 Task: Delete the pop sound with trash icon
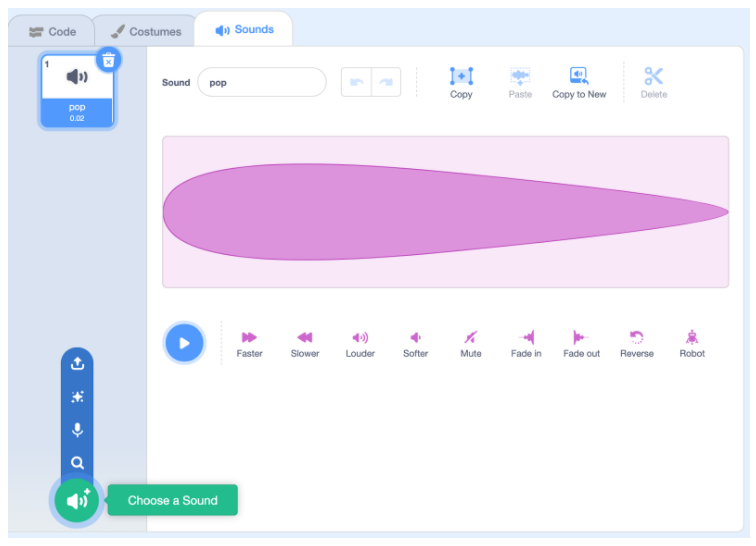point(108,60)
